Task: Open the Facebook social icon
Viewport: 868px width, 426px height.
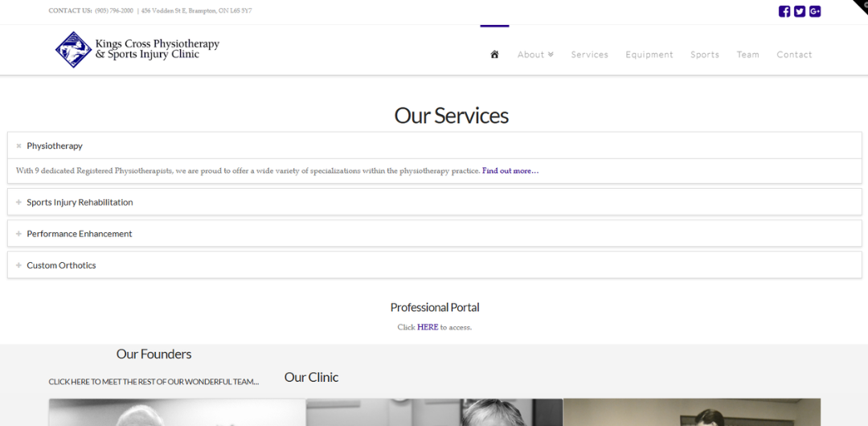Action: [784, 11]
